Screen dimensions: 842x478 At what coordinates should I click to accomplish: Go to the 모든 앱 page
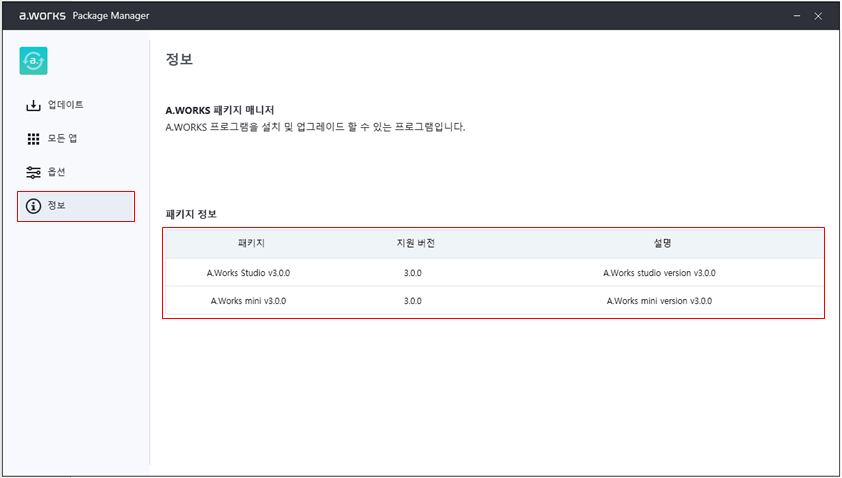click(62, 139)
